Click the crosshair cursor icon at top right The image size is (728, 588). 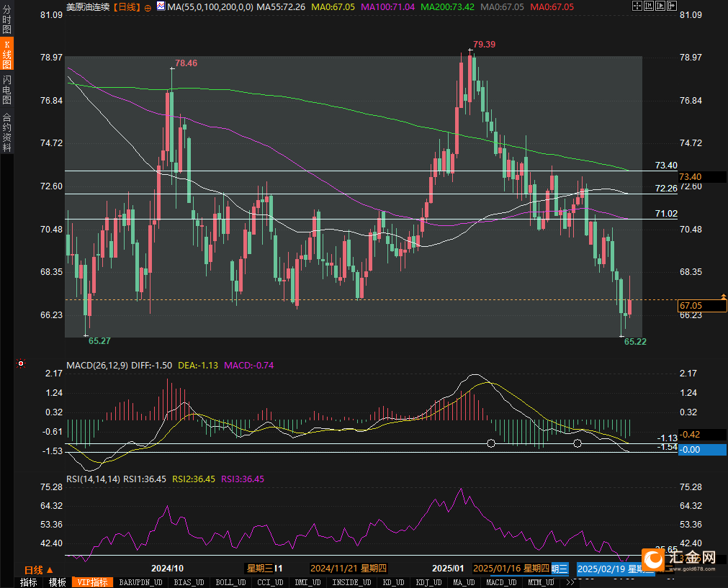tap(637, 6)
